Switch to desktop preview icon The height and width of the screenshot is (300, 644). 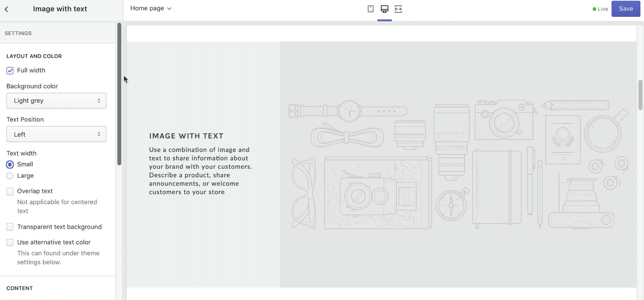point(385,9)
